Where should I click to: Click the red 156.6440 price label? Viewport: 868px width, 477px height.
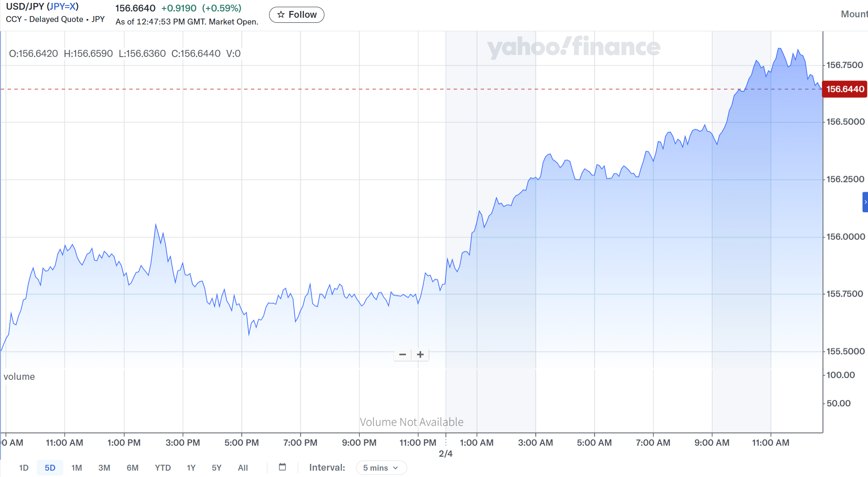point(845,89)
